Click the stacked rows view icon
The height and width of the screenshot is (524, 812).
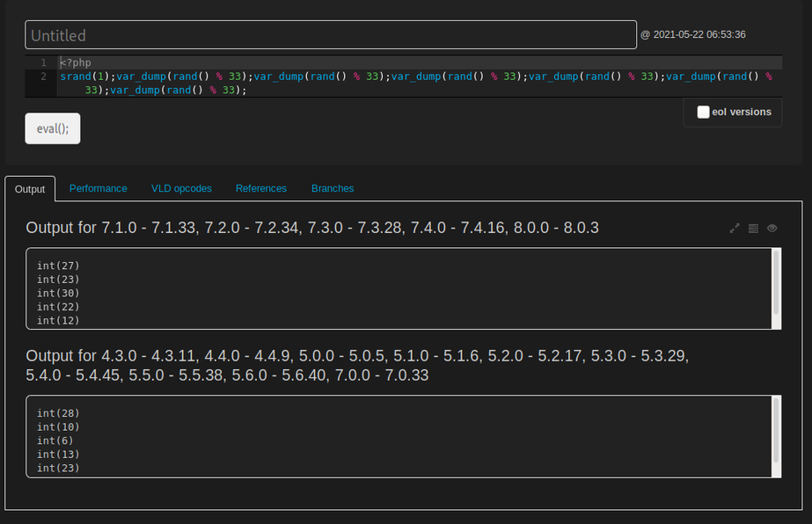(753, 229)
